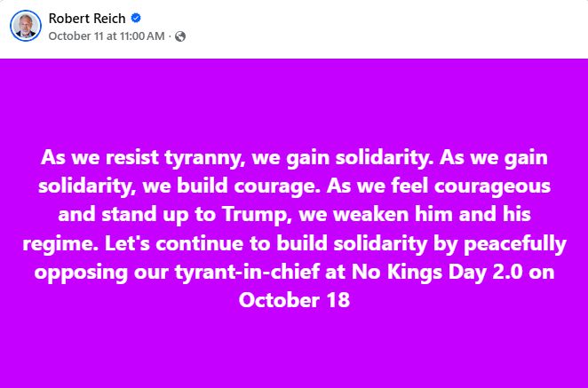Click the Public globe privacy icon
Image resolution: width=588 pixels, height=388 pixels.
(x=180, y=36)
